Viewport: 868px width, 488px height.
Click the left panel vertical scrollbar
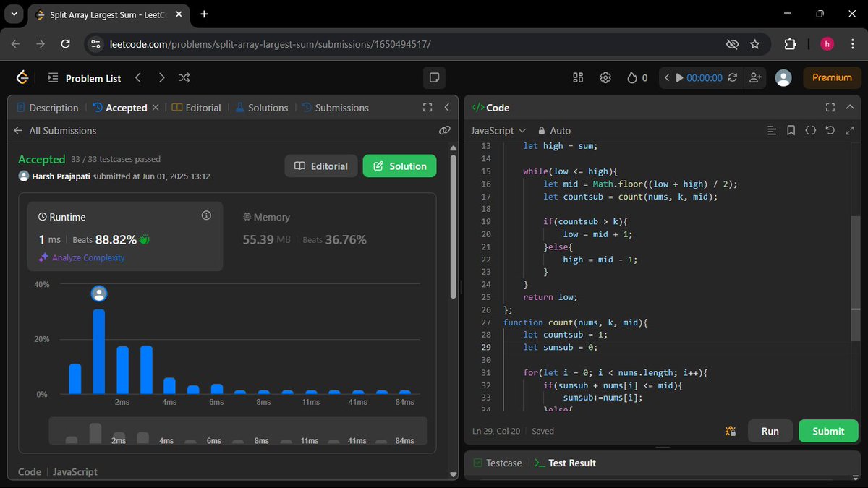(454, 228)
